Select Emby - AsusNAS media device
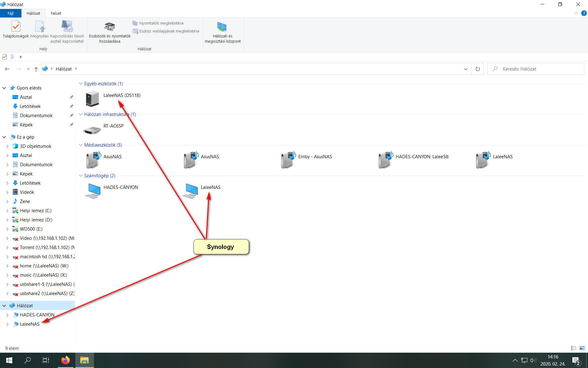The image size is (588, 368). tap(288, 159)
